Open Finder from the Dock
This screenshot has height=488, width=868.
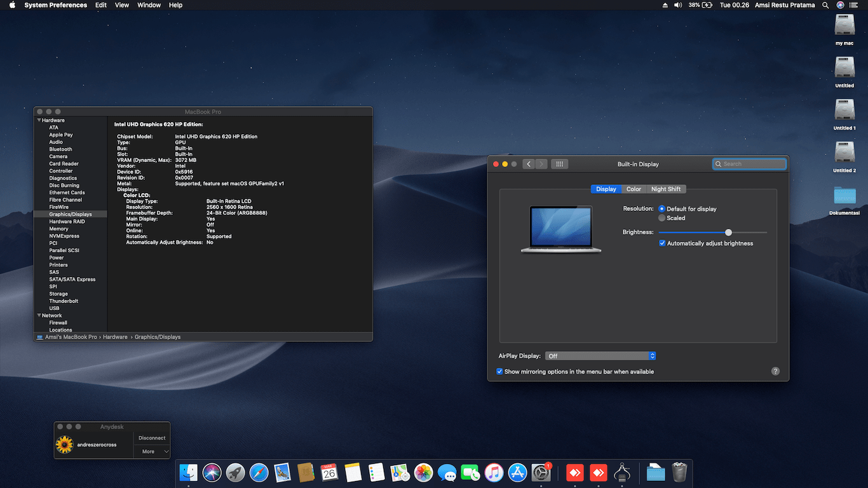pos(189,473)
